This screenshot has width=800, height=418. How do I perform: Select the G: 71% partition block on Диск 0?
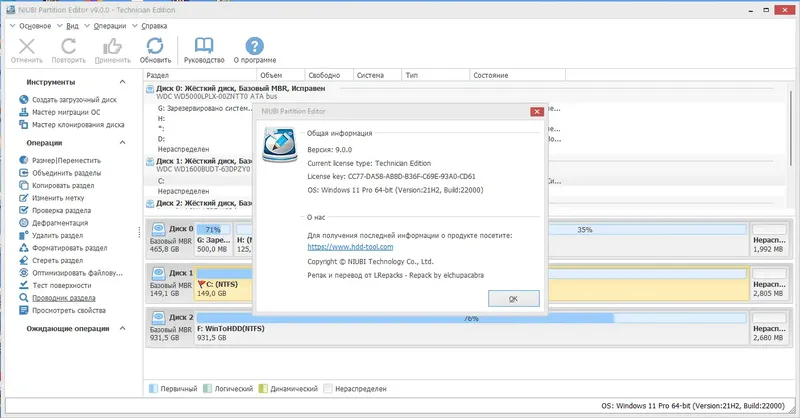(x=213, y=238)
